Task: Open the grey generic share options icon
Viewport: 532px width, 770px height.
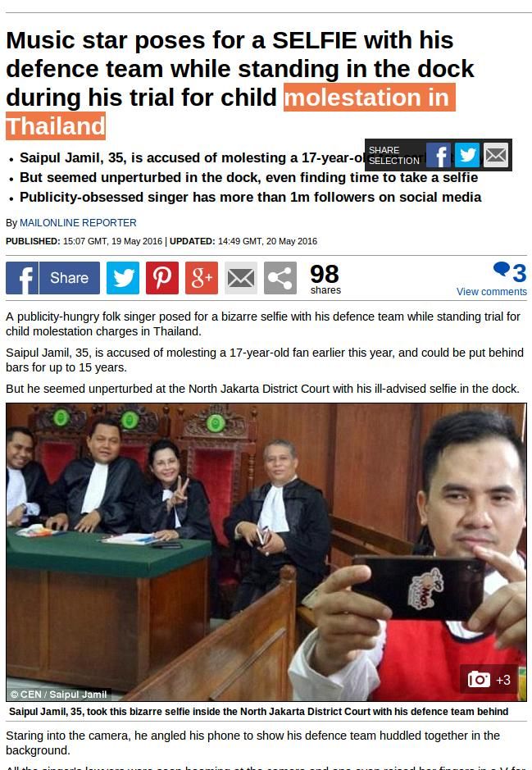Action: [280, 278]
